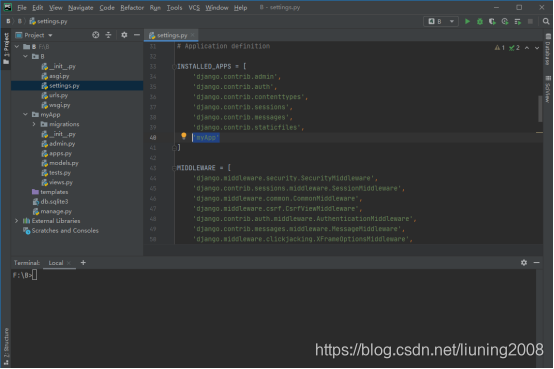Open the SciView side tool window
Image resolution: width=554 pixels, height=369 pixels.
click(548, 89)
